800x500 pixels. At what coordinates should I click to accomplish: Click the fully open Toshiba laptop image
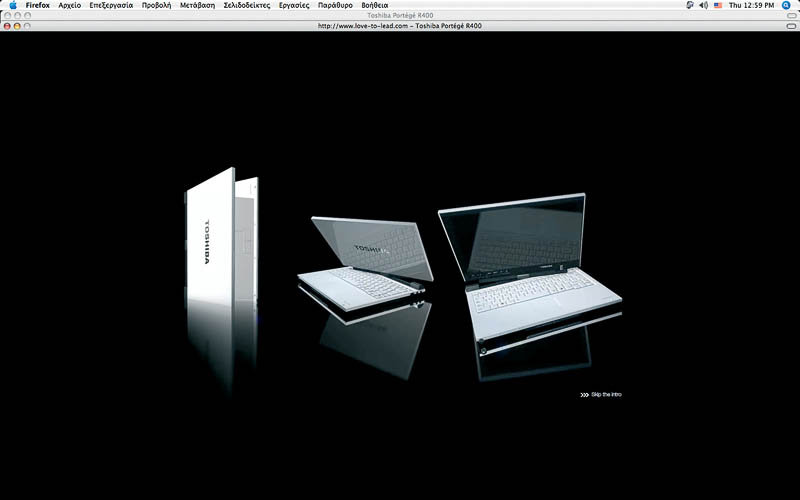(530, 266)
